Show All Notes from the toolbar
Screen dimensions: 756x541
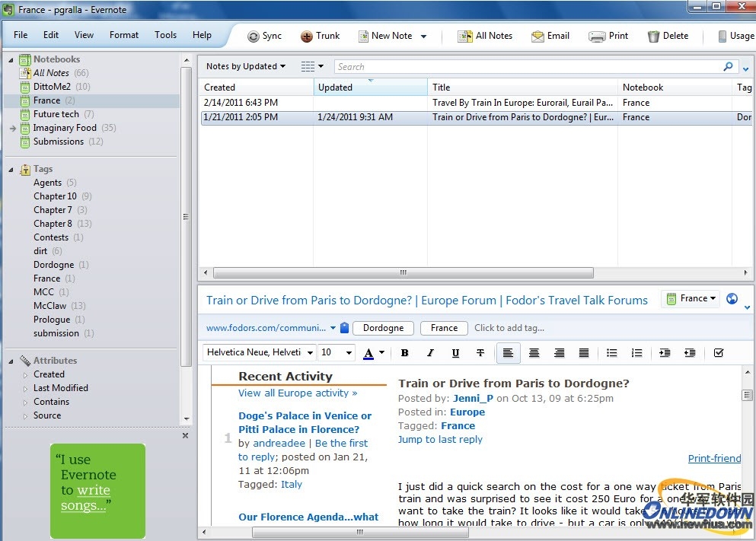[485, 36]
